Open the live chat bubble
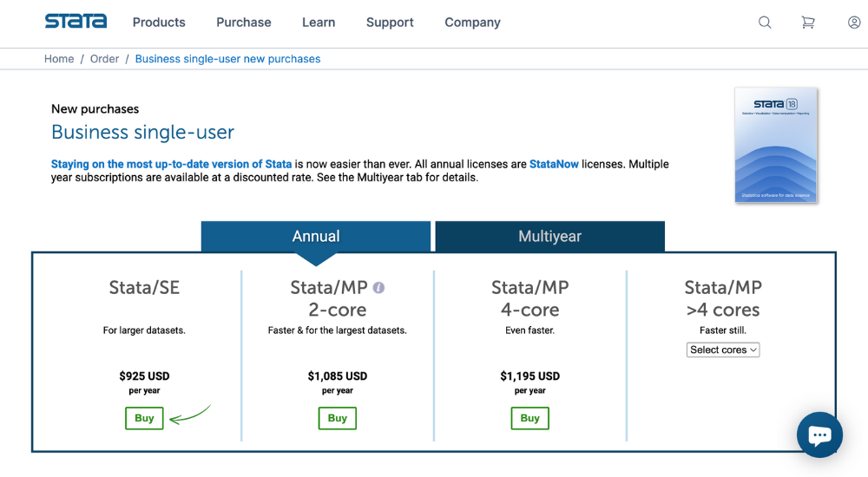The width and height of the screenshot is (868, 477). pyautogui.click(x=820, y=435)
